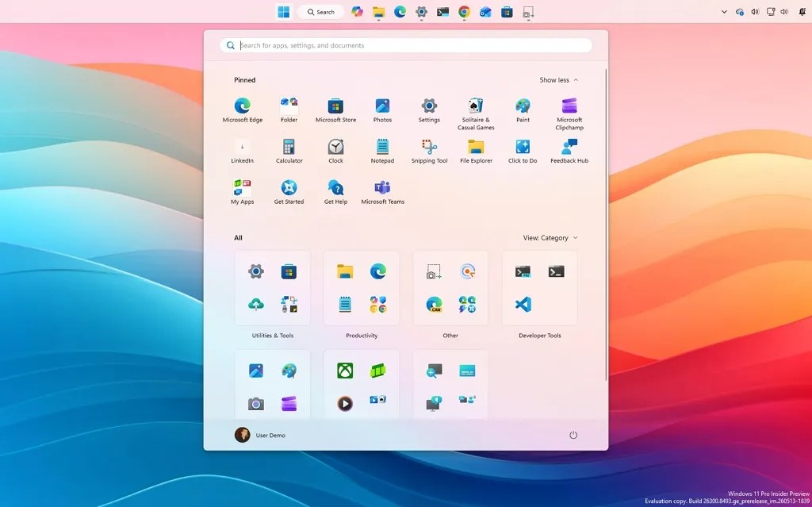
Task: Open the Photos app in Pinned
Action: (x=382, y=110)
